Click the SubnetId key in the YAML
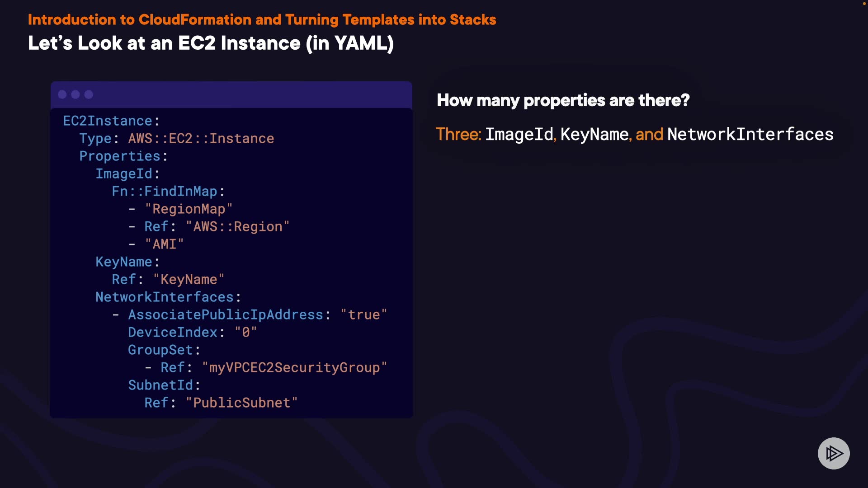 tap(160, 385)
